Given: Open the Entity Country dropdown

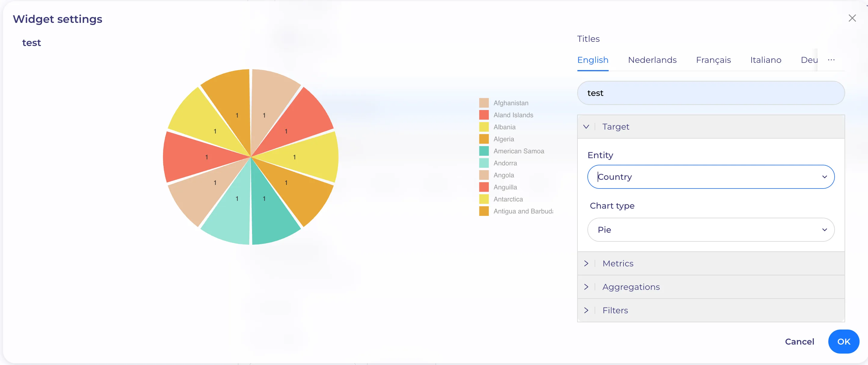Looking at the screenshot, I should 711,177.
